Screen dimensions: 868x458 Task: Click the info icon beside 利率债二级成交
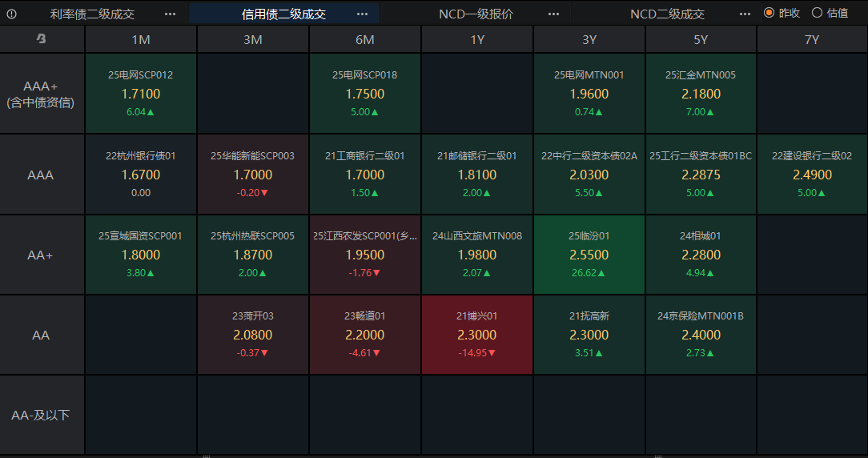coord(11,14)
